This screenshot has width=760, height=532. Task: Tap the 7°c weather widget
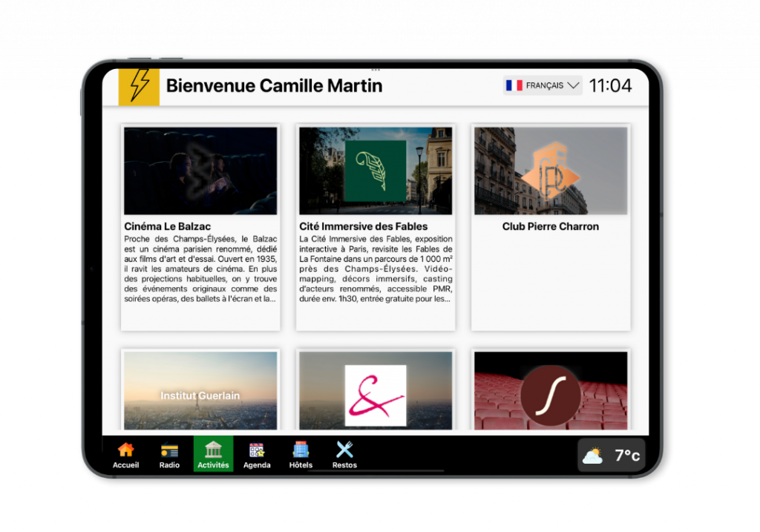click(611, 455)
